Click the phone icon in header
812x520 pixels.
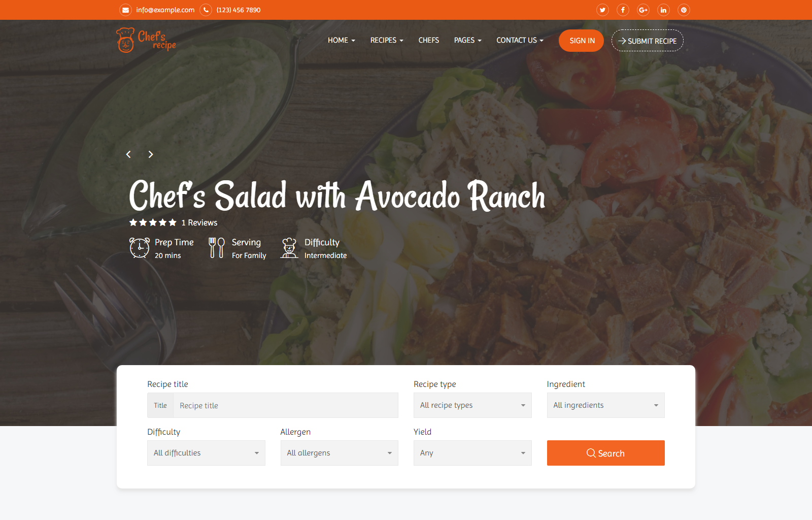click(206, 10)
